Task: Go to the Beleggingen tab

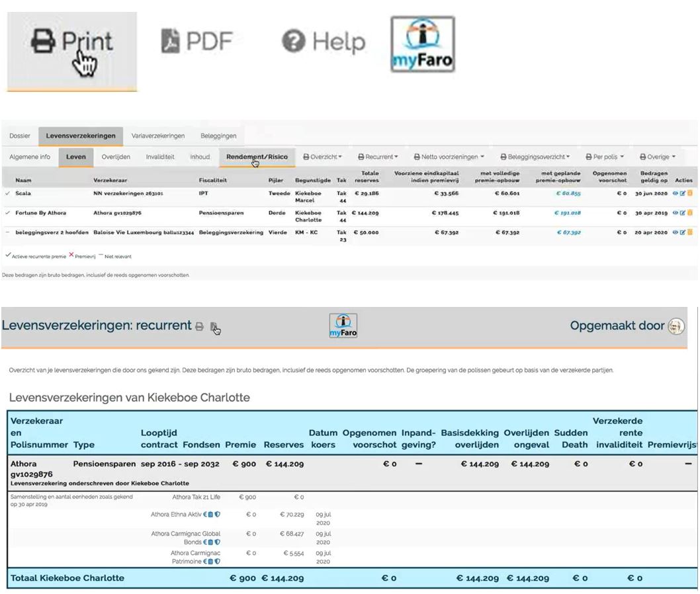Action: coord(218,136)
